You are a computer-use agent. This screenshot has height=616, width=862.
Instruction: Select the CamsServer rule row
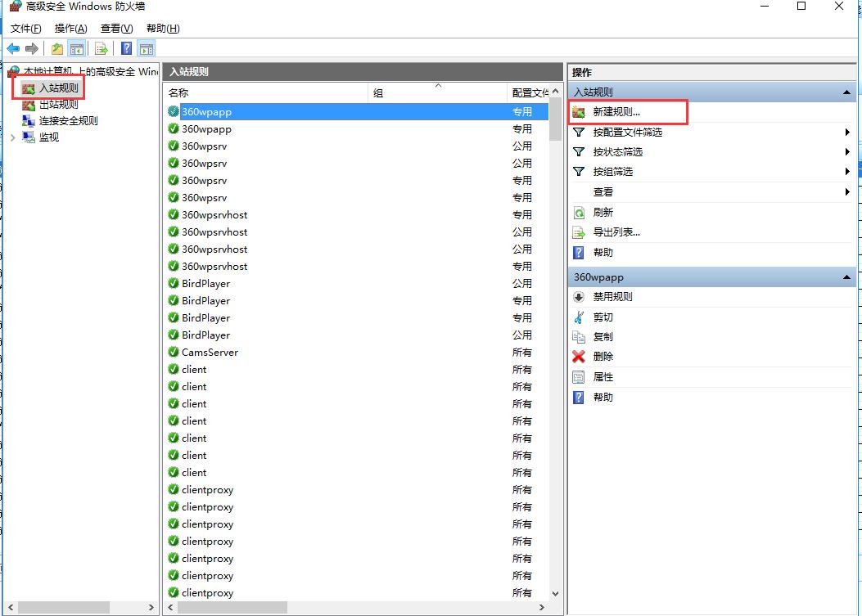[x=358, y=353]
